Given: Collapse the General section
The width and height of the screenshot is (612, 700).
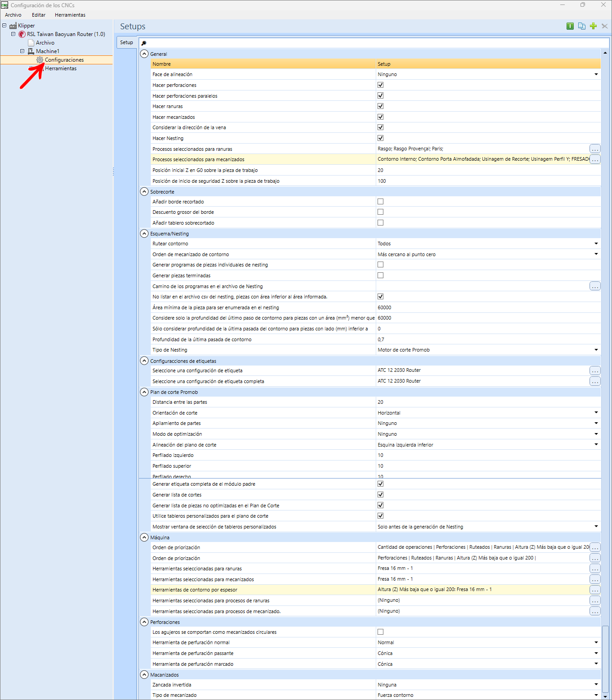Looking at the screenshot, I should [144, 54].
